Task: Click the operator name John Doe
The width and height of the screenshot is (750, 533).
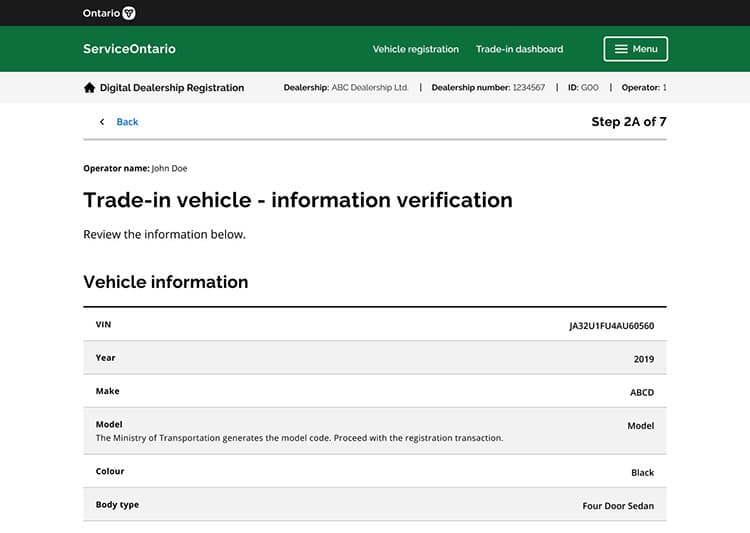Action: (169, 168)
